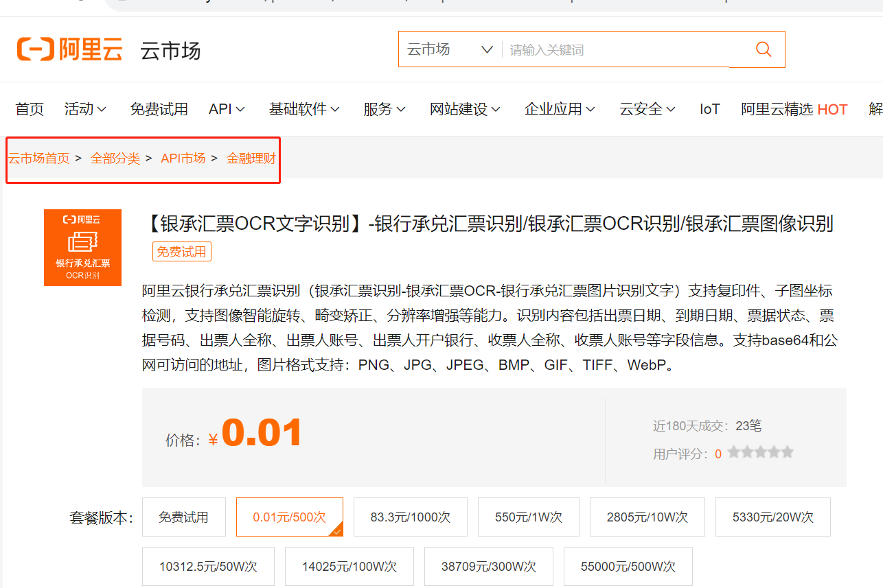Image resolution: width=883 pixels, height=588 pixels.
Task: Open 阿里云精选 HOT navigation item
Action: point(794,109)
